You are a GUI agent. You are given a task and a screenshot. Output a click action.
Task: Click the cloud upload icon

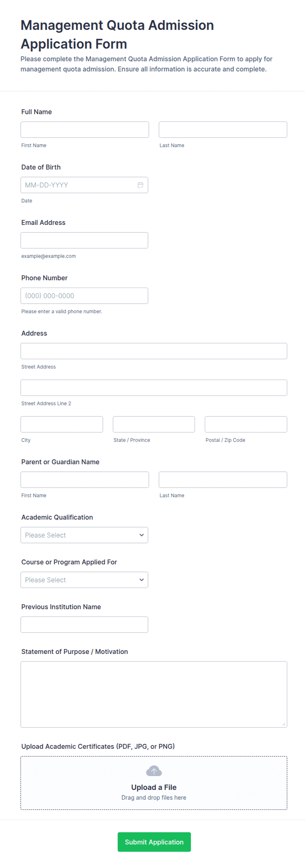(154, 770)
